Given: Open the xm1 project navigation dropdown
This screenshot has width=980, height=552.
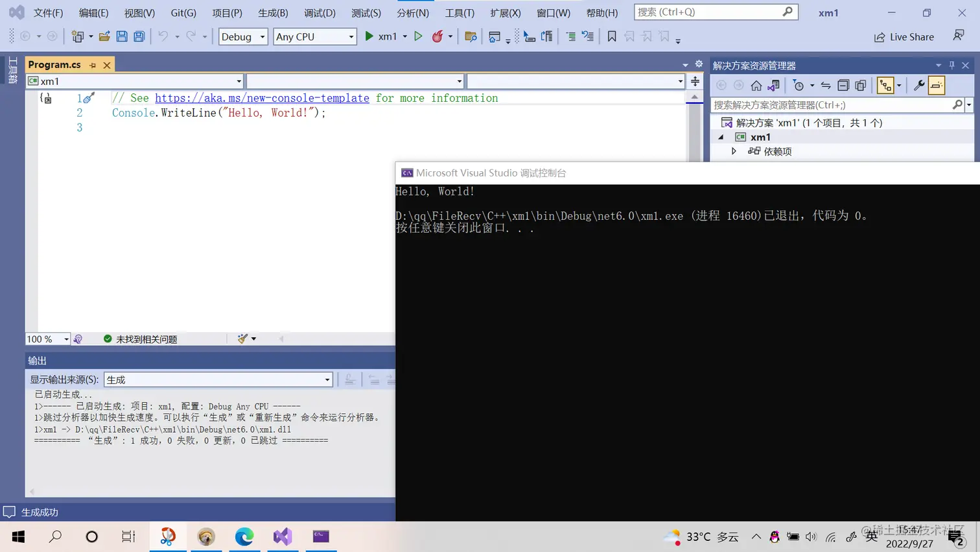Looking at the screenshot, I should click(x=135, y=81).
